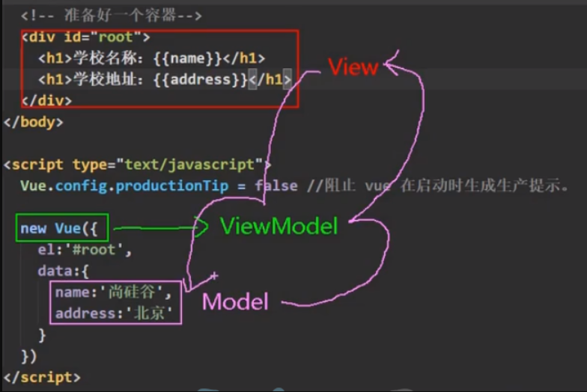The width and height of the screenshot is (587, 392).
Task: Click the '尚硅谷' string value
Action: point(132,292)
